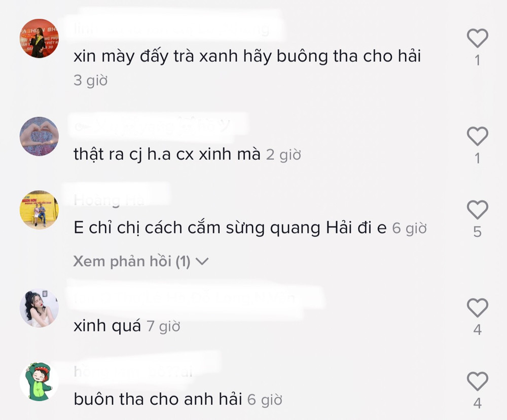Select the comment 'xin mày đấy trà xanh'
The image size is (507, 420).
click(x=247, y=56)
